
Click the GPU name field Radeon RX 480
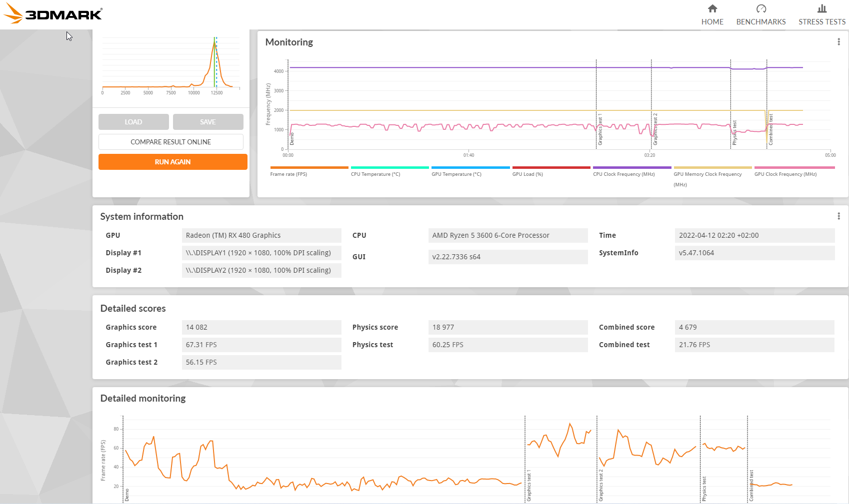point(261,235)
